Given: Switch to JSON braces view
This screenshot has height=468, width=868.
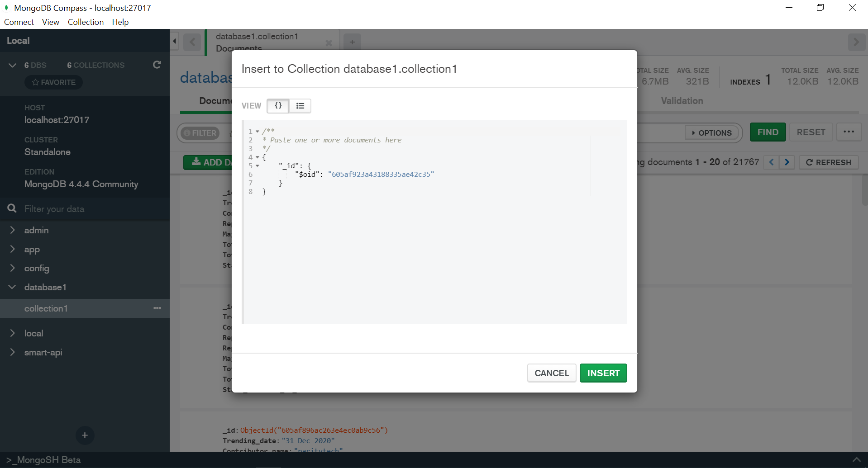Looking at the screenshot, I should (x=278, y=106).
